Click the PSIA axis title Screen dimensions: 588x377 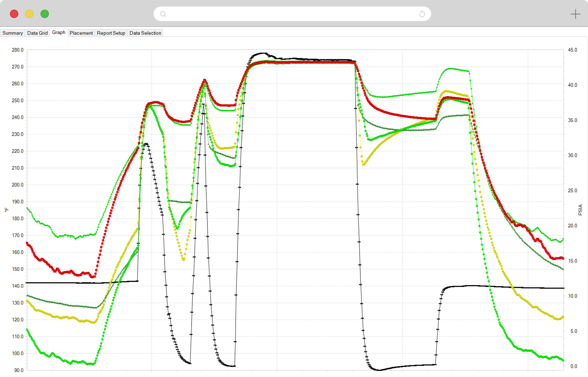[x=580, y=210]
